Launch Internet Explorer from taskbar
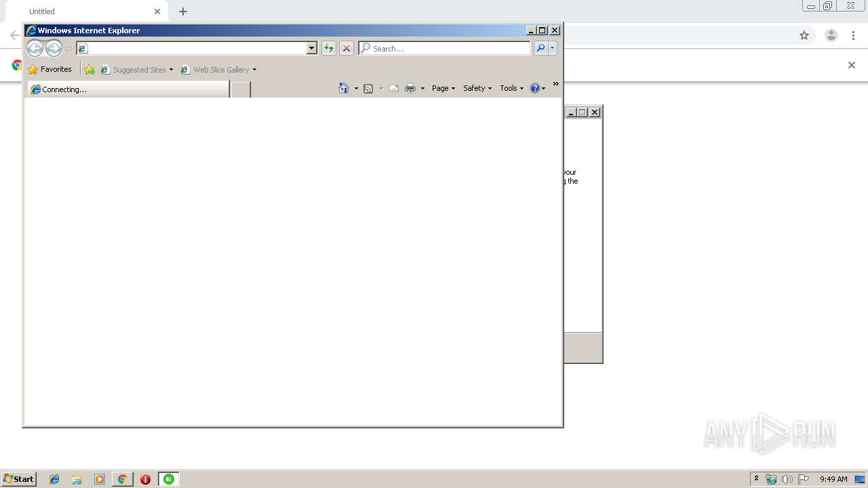Image resolution: width=868 pixels, height=488 pixels. (54, 479)
